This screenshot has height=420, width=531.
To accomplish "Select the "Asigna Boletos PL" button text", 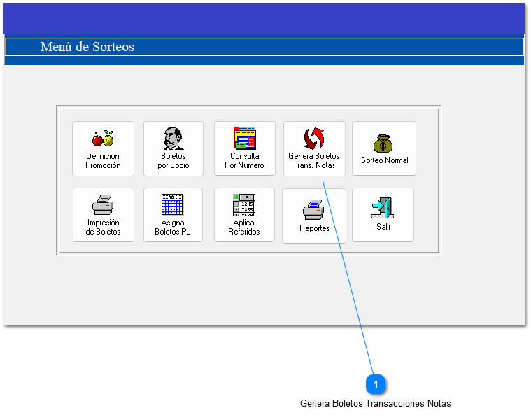I will tap(172, 227).
